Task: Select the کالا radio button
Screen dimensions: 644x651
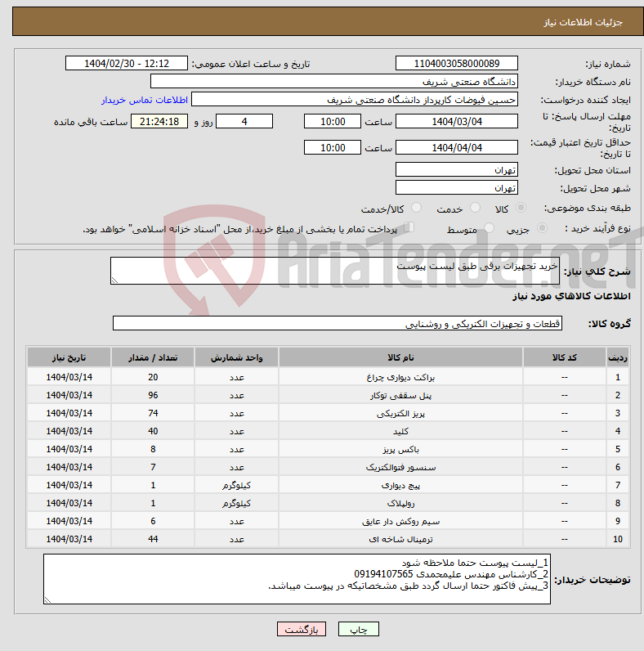Action: [521, 207]
